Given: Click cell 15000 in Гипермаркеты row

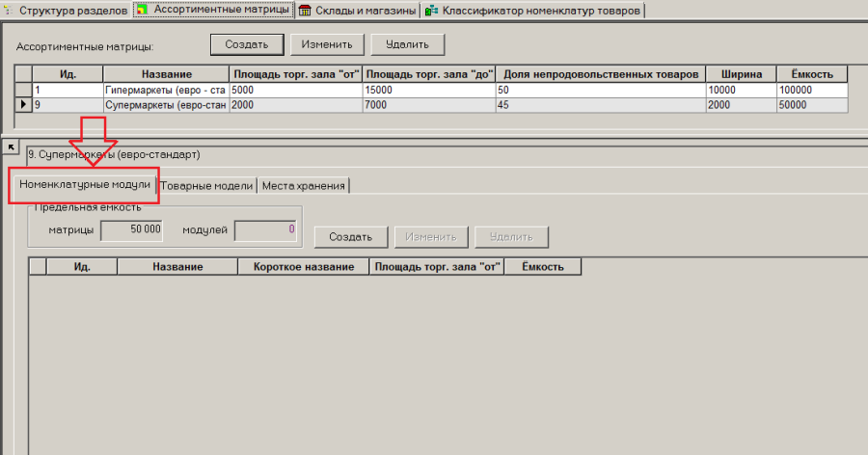Looking at the screenshot, I should click(429, 90).
